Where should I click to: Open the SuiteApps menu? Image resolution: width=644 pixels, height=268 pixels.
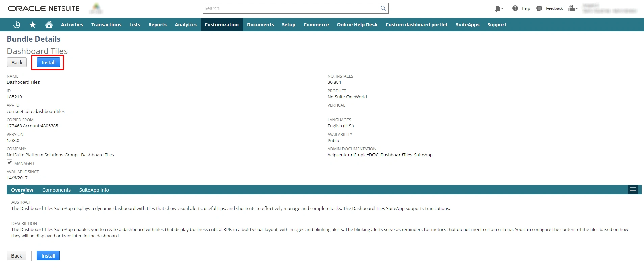(467, 25)
